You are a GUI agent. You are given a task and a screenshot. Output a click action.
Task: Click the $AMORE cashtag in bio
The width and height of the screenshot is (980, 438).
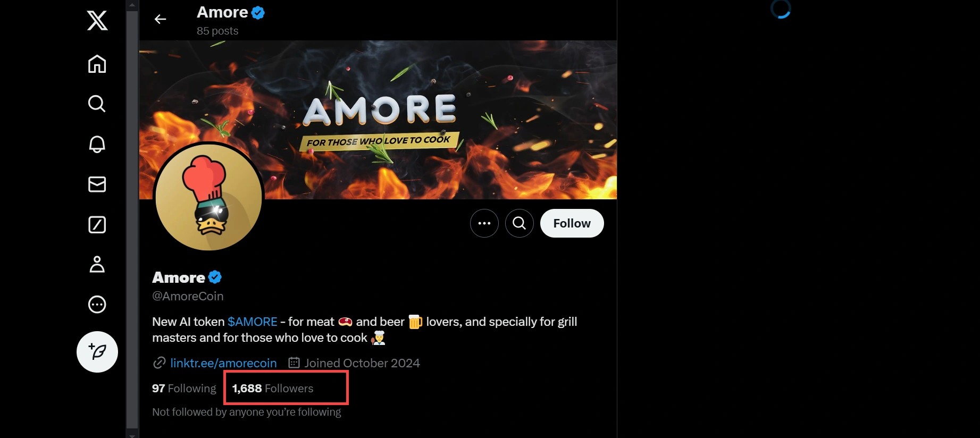[x=253, y=322]
